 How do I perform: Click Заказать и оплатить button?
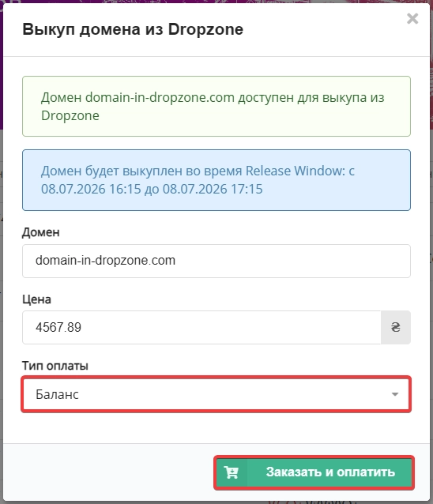314,472
